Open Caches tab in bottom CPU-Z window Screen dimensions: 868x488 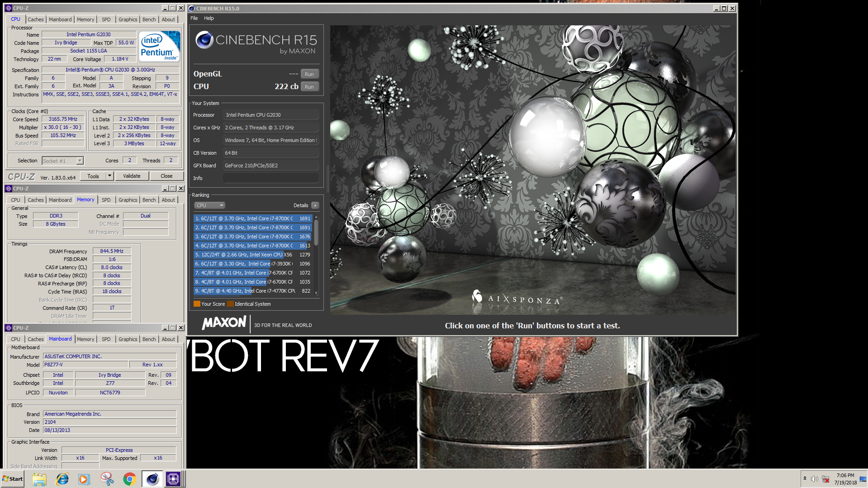[35, 339]
